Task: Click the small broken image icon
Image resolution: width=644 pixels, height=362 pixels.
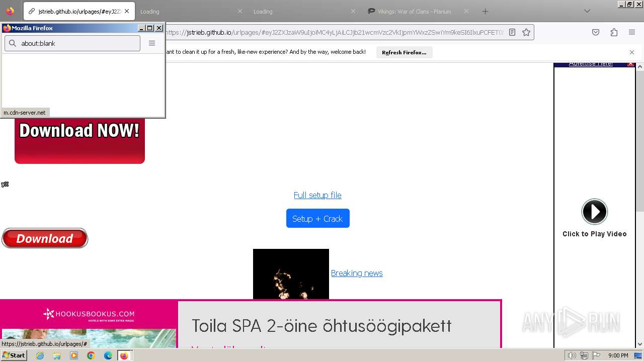Action: coord(5,185)
